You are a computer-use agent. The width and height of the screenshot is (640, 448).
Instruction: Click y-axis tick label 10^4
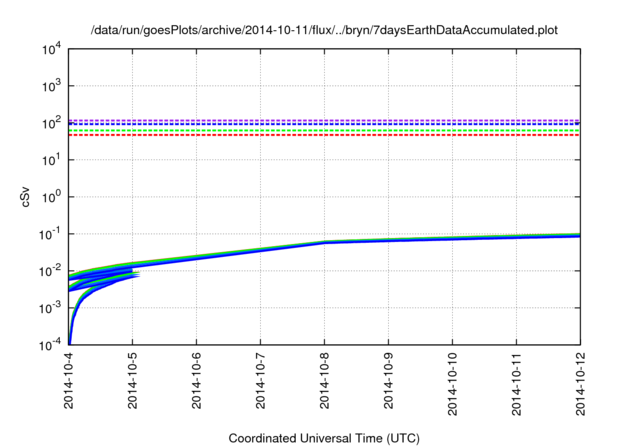pyautogui.click(x=51, y=50)
